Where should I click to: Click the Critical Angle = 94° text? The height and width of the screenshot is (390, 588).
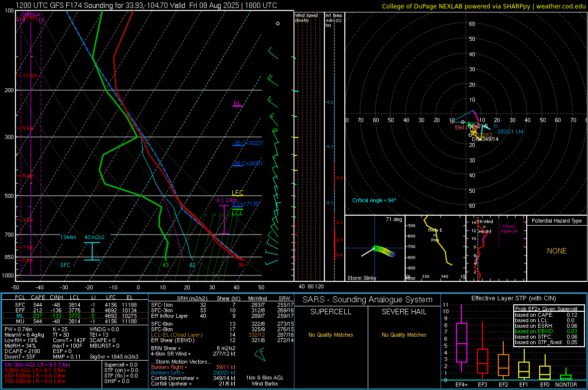[x=374, y=200]
